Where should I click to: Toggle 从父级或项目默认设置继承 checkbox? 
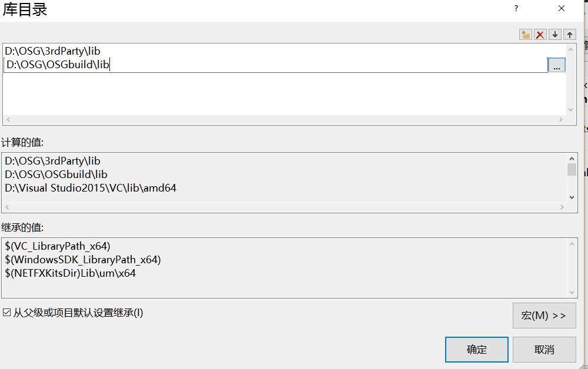(x=7, y=313)
